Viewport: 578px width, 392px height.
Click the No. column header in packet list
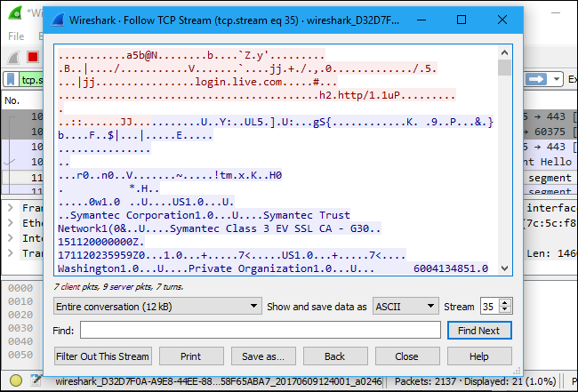[x=12, y=100]
